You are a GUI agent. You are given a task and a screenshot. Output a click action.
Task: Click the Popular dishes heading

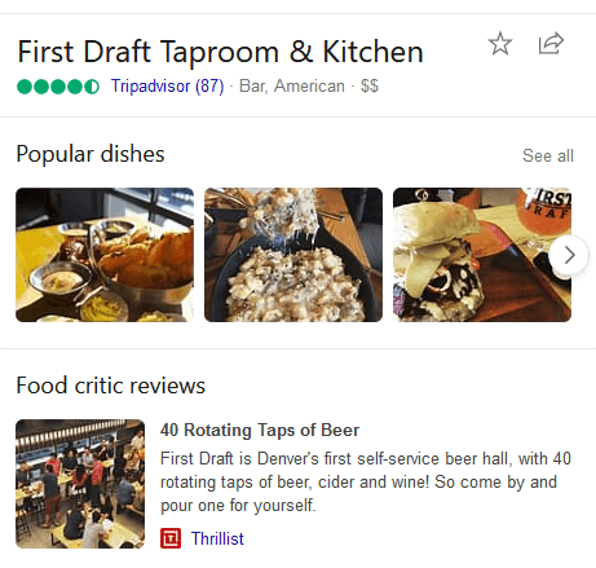[90, 154]
